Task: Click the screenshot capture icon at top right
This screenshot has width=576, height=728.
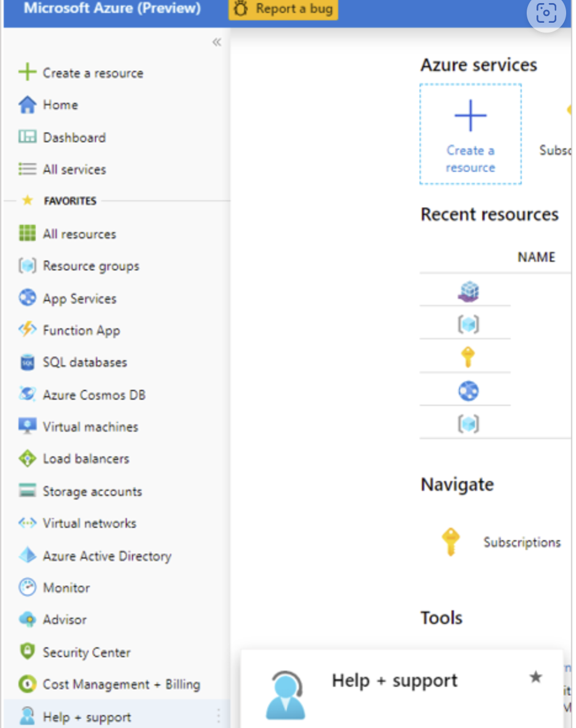Action: coord(546,13)
